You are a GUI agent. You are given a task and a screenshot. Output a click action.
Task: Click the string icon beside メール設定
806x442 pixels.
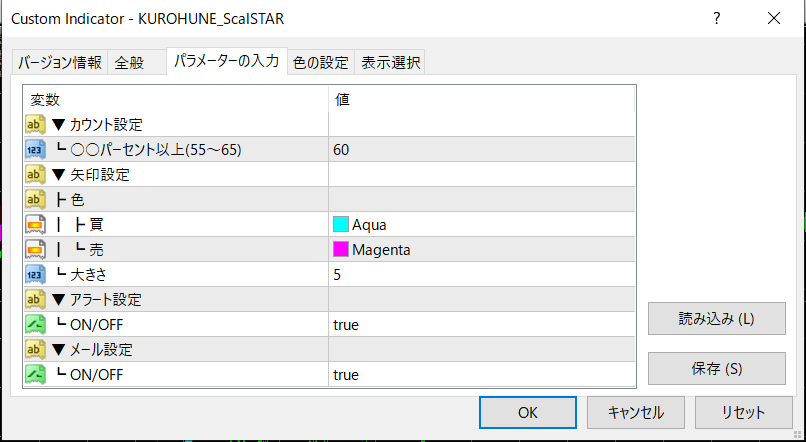pyautogui.click(x=36, y=350)
